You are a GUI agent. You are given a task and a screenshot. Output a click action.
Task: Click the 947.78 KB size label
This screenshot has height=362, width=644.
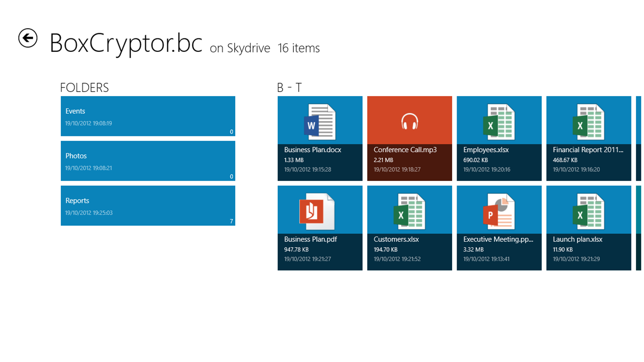pyautogui.click(x=297, y=249)
